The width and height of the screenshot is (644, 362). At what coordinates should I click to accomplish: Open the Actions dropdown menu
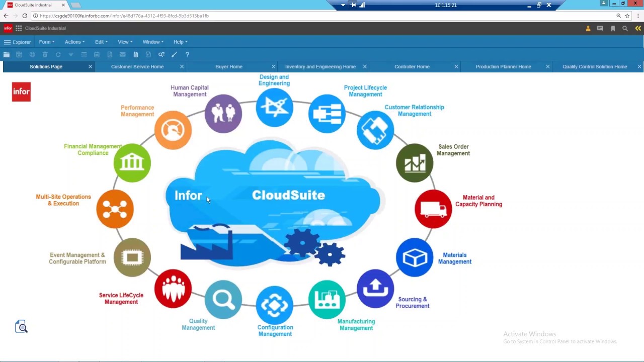point(74,42)
